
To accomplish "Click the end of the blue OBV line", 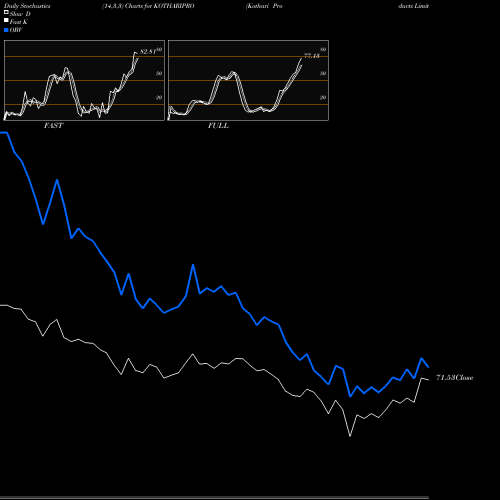I will point(429,367).
